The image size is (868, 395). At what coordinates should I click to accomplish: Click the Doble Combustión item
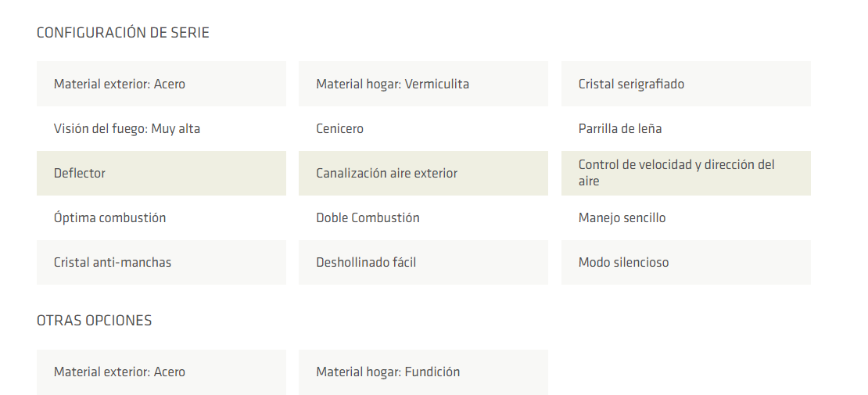[423, 217]
